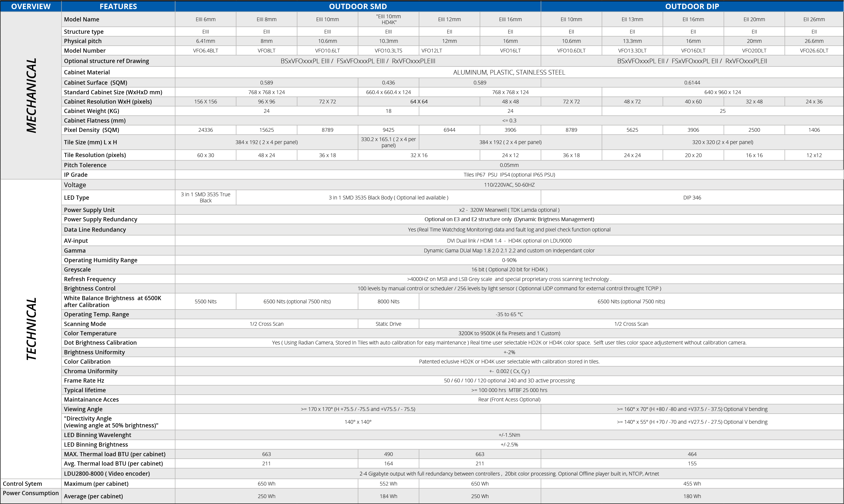Image resolution: width=844 pixels, height=504 pixels.
Task: Click the 16 bit greyscale value
Action: click(x=509, y=269)
